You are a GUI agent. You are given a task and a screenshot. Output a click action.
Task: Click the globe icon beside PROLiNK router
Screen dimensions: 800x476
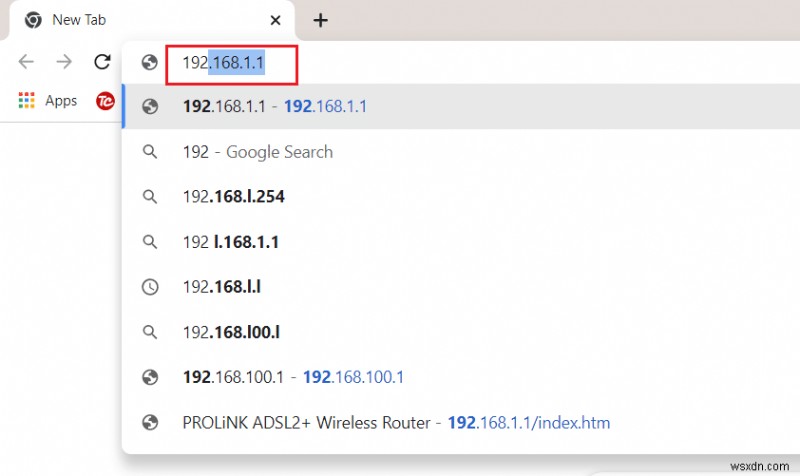pos(151,422)
